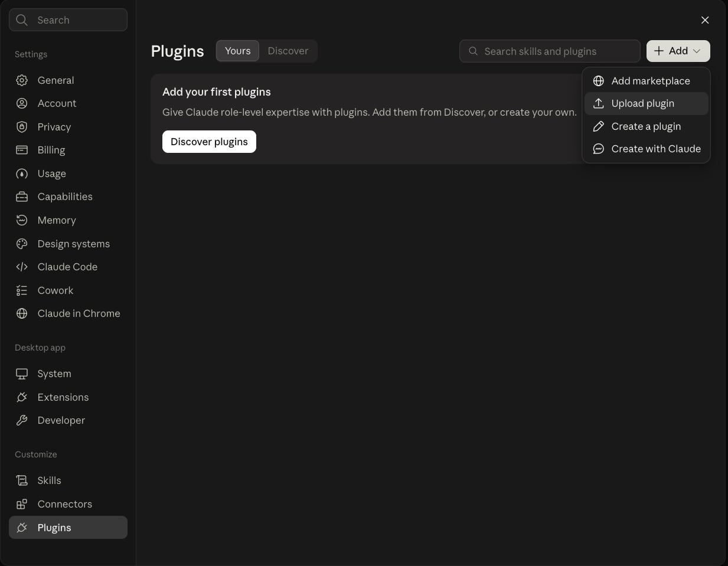Image resolution: width=728 pixels, height=566 pixels.
Task: Open the Design systems page
Action: click(68, 244)
